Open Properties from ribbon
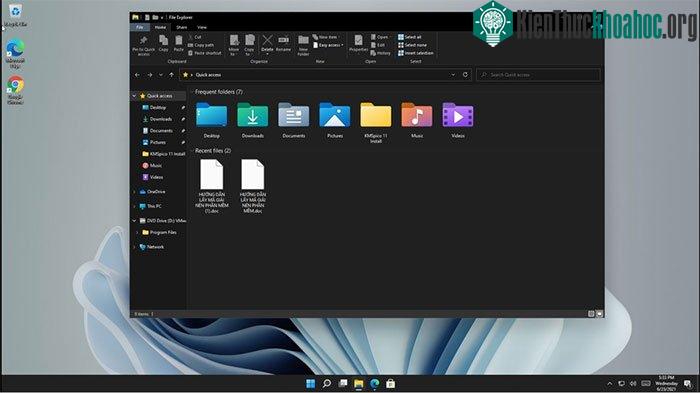The height and width of the screenshot is (393, 700). click(x=358, y=44)
